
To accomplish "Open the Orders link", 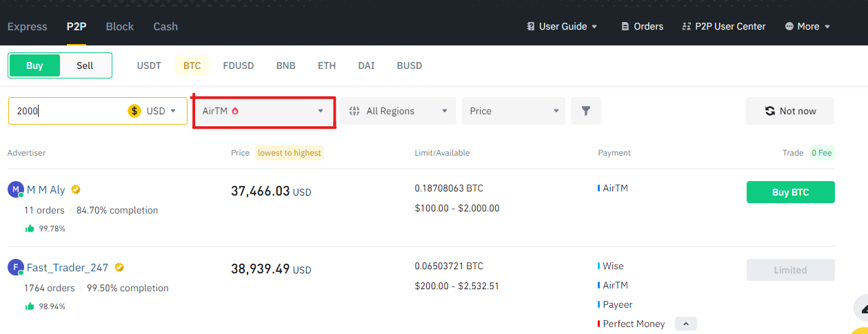I will coord(643,26).
